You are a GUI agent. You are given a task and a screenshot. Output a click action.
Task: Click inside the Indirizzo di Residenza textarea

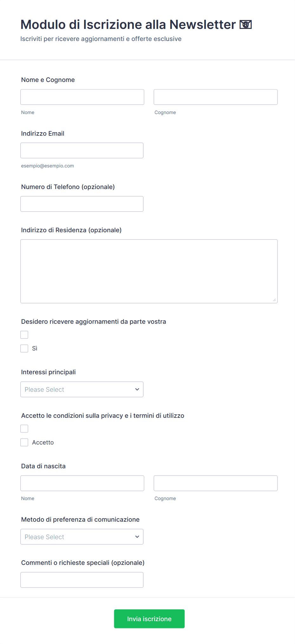pos(149,271)
